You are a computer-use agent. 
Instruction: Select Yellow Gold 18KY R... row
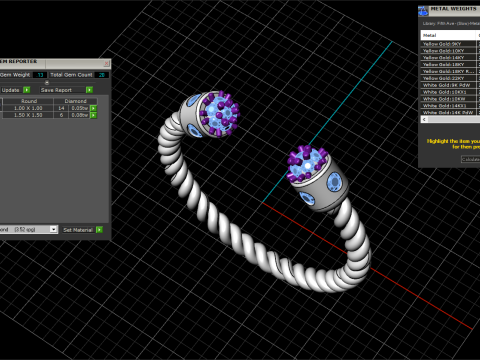point(449,71)
